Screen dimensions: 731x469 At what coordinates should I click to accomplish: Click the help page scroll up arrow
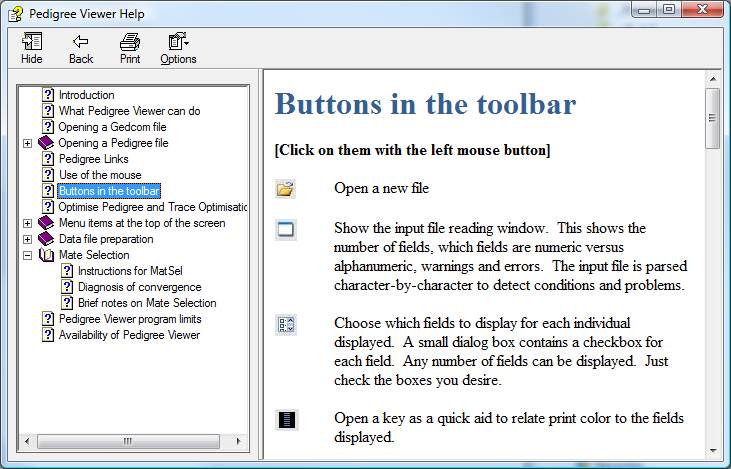pos(713,79)
